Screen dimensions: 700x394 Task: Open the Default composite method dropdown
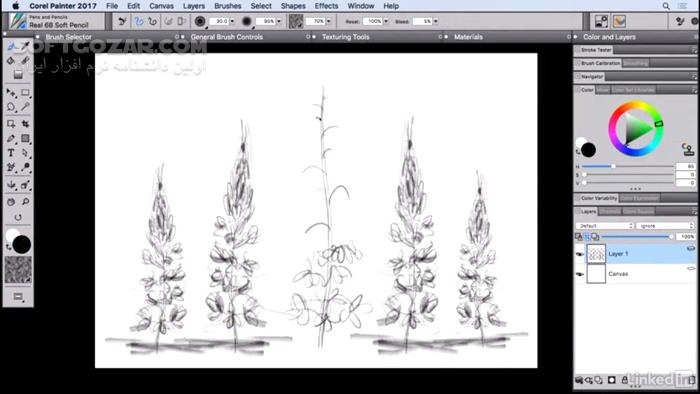[x=604, y=226]
